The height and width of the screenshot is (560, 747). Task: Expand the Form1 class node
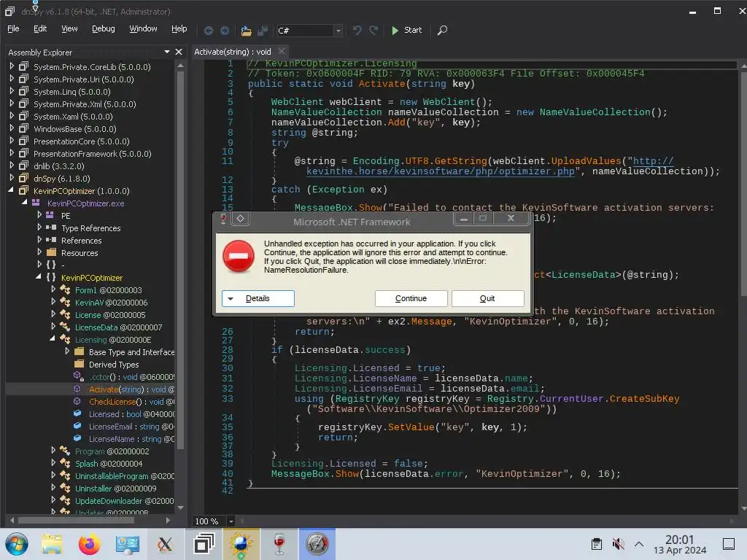(53, 289)
